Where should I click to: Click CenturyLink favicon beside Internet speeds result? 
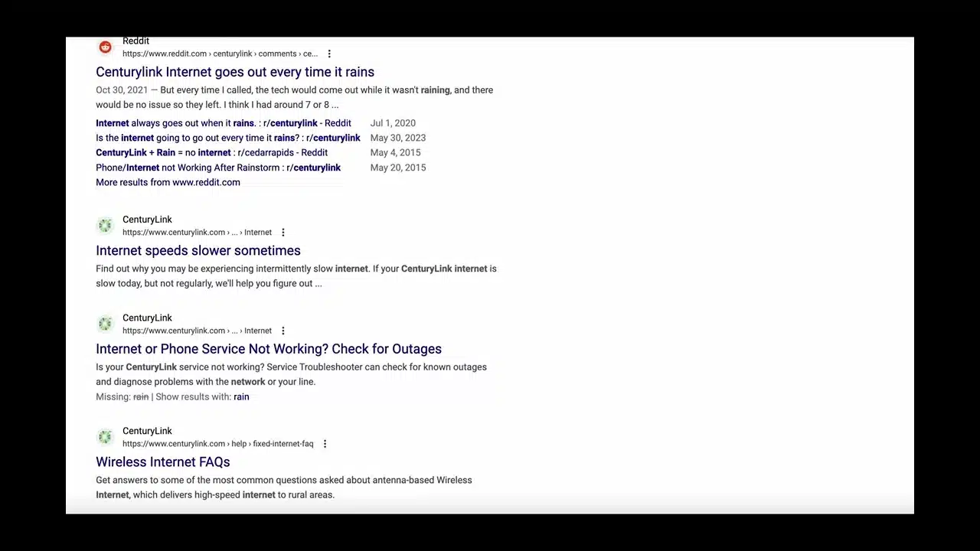105,226
